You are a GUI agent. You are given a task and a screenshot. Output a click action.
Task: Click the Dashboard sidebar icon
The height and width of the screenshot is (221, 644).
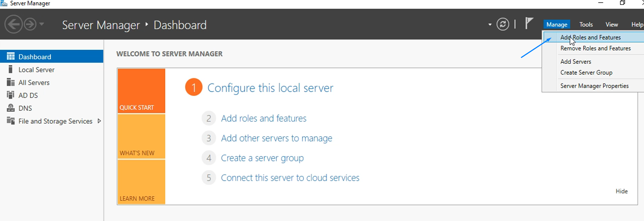[x=11, y=56]
